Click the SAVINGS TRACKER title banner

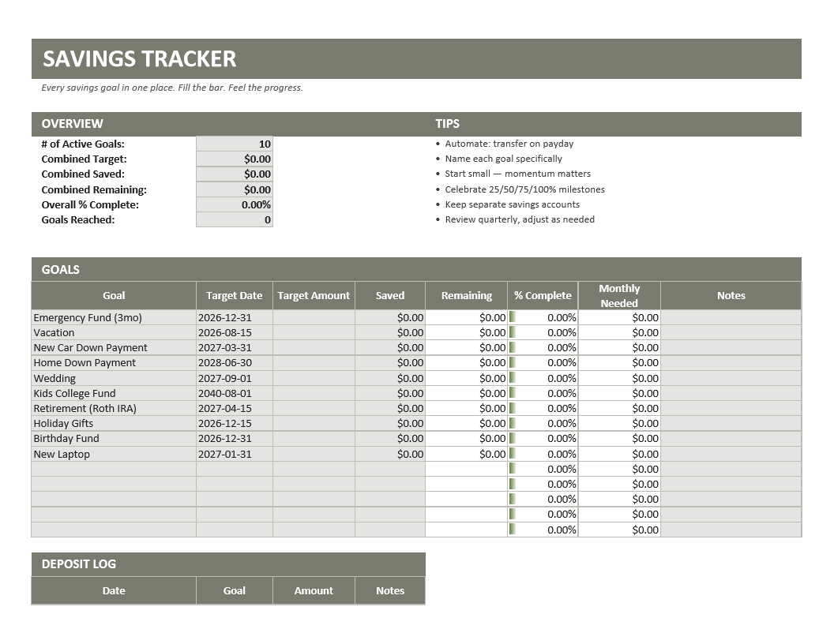(416, 59)
